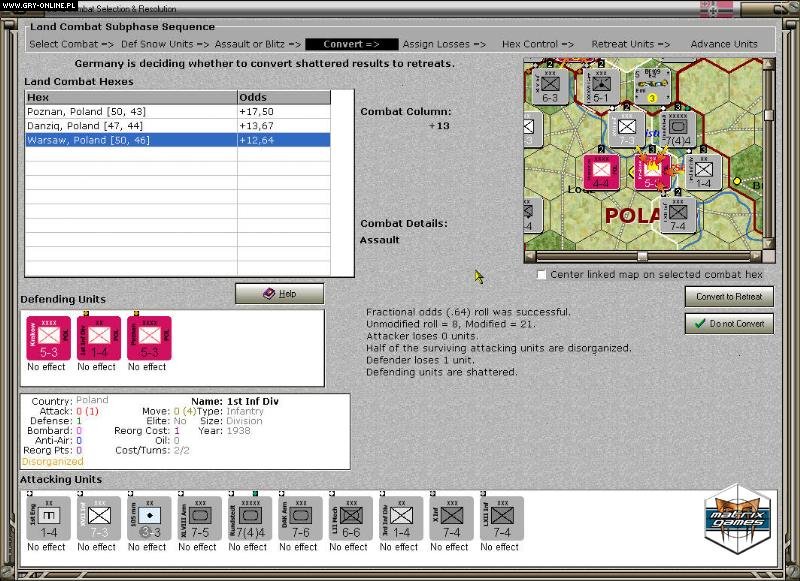Screen dimensions: 800x581
Task: Select the 1st Eng engineer counter
Action: pyautogui.click(x=46, y=518)
